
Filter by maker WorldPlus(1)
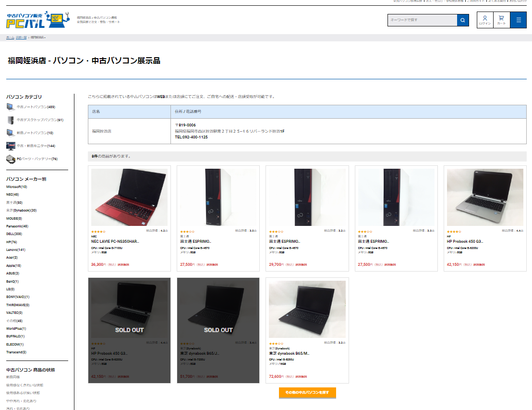point(16,329)
